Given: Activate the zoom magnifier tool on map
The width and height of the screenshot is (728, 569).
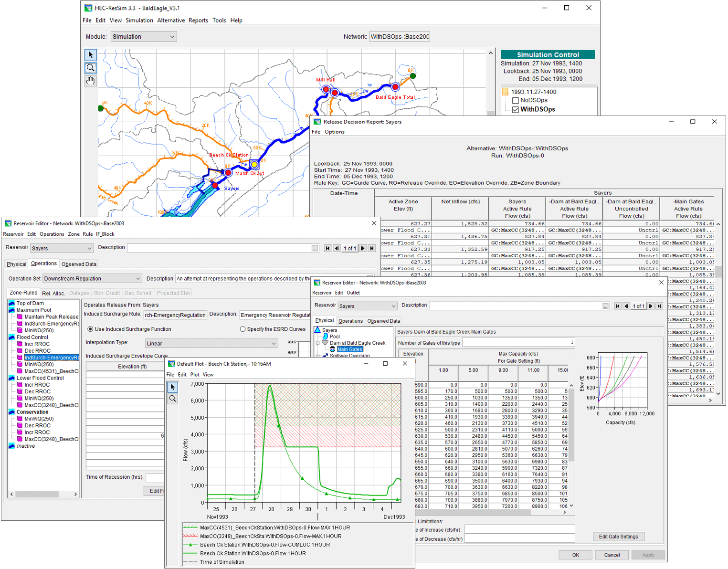Looking at the screenshot, I should 91,68.
